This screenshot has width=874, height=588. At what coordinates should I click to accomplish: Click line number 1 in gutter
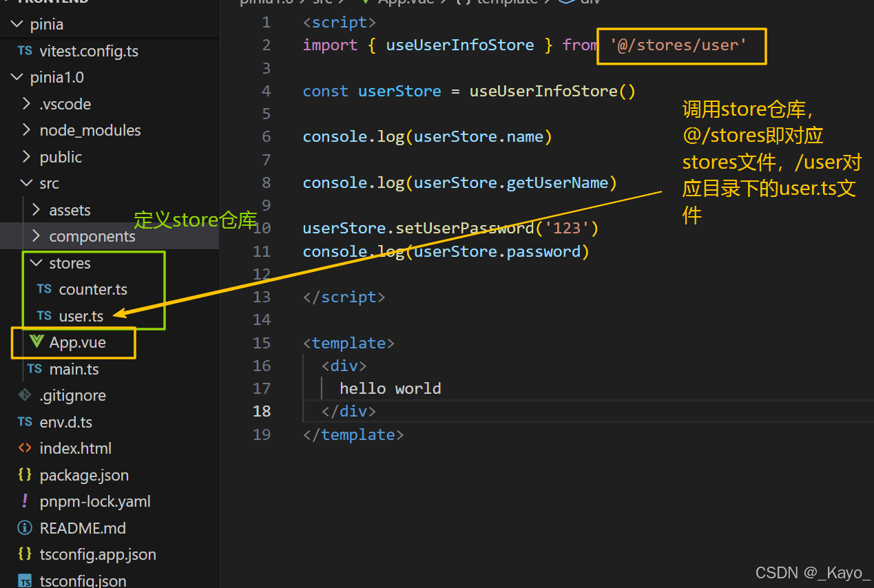coord(267,23)
